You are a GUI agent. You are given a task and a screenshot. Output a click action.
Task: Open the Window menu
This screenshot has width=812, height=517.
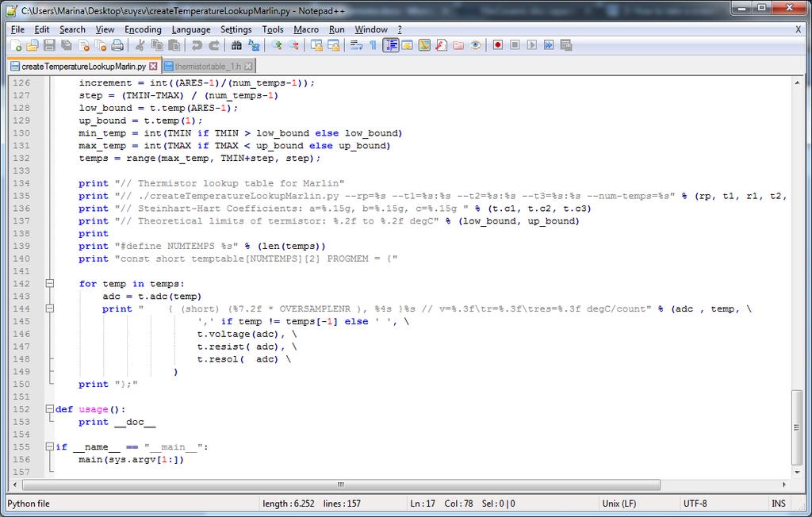[371, 29]
